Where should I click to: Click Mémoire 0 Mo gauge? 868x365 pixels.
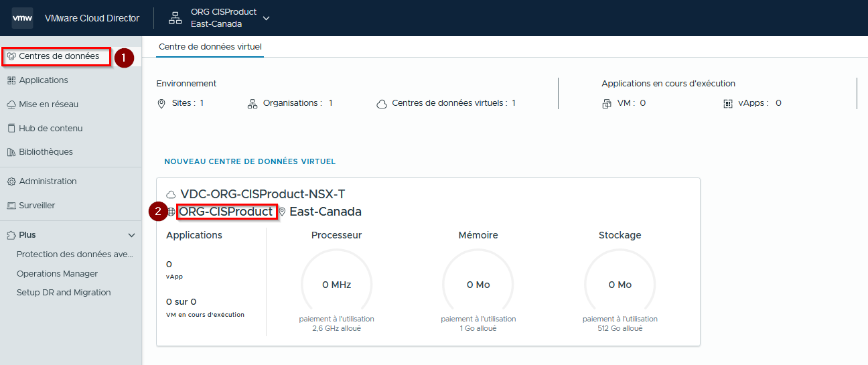pos(478,285)
